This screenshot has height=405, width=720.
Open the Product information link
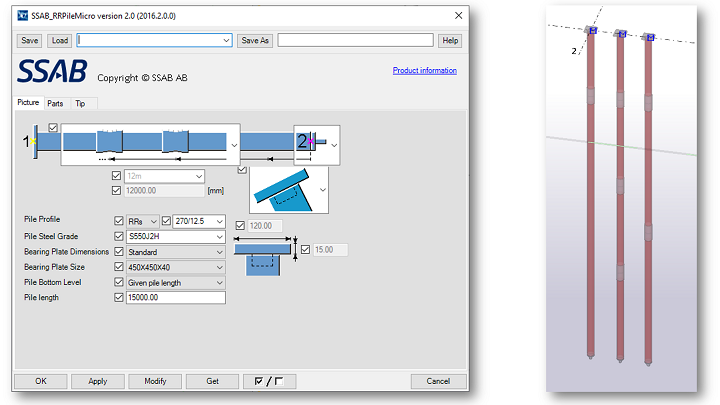click(425, 70)
